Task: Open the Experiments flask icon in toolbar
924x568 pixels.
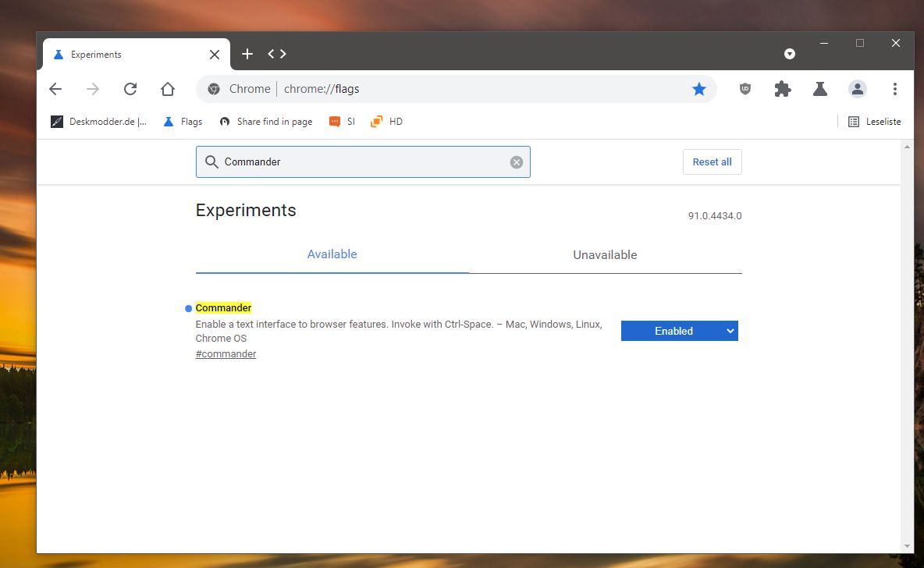Action: pyautogui.click(x=819, y=89)
